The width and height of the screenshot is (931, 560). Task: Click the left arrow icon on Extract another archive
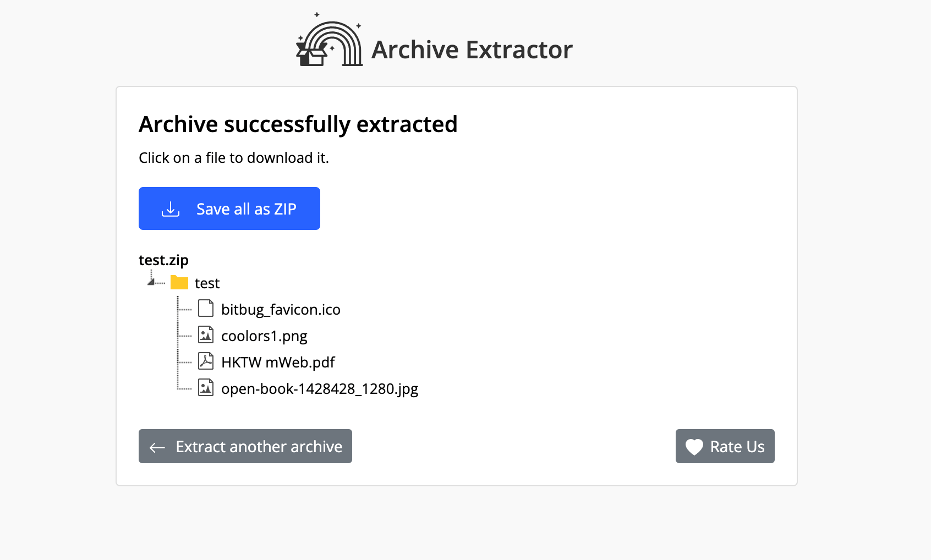[156, 447]
